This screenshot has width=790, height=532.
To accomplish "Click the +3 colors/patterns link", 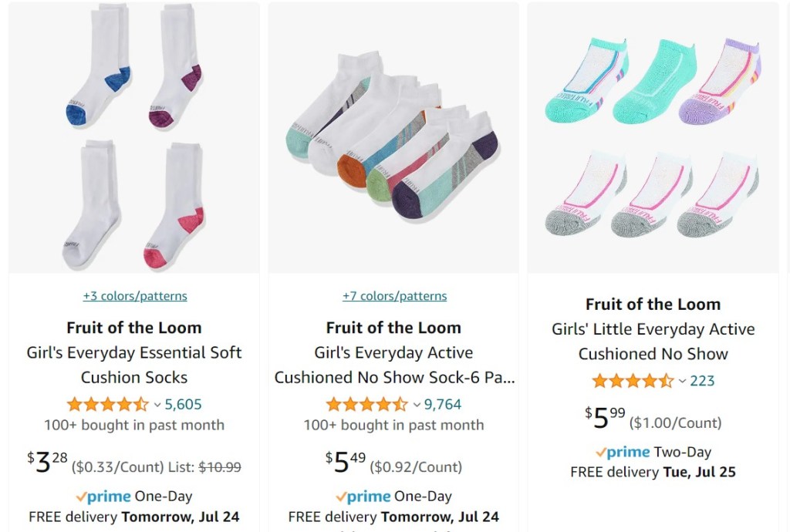I will [x=135, y=296].
